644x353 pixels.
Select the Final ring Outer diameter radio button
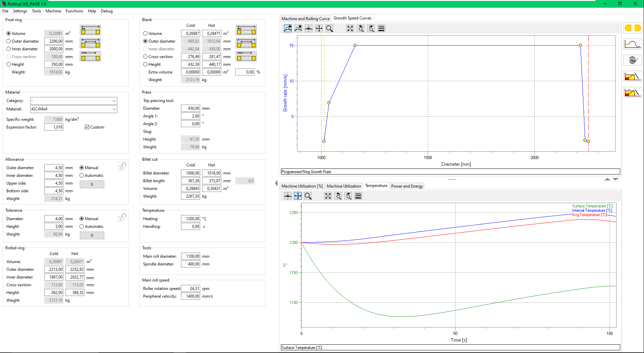coord(9,41)
